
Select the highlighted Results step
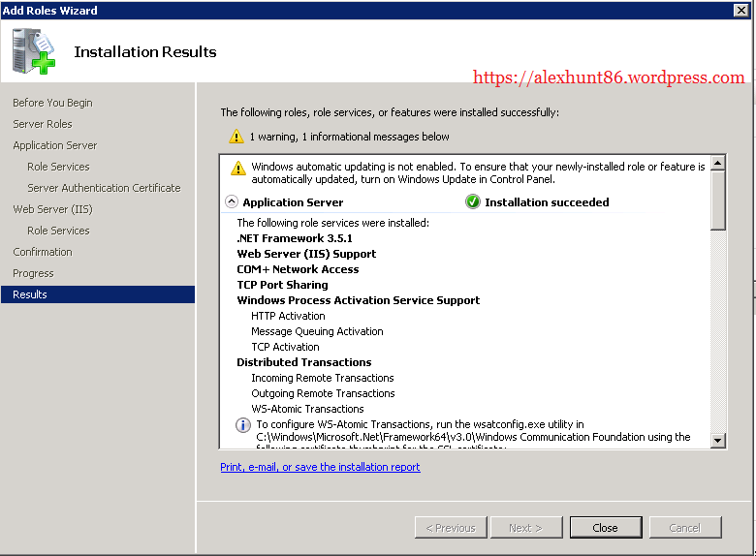tap(30, 294)
